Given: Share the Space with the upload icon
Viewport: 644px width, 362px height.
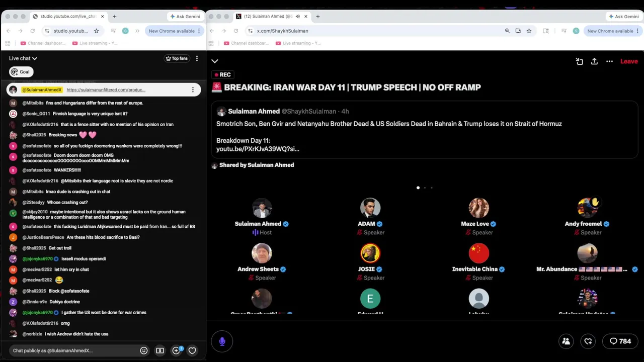Looking at the screenshot, I should [594, 61].
